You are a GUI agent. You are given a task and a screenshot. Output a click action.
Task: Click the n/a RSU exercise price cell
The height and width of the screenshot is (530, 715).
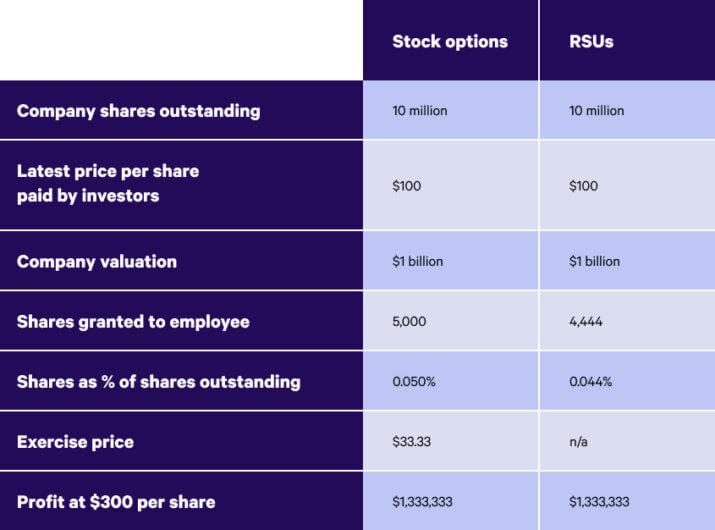[x=580, y=442]
